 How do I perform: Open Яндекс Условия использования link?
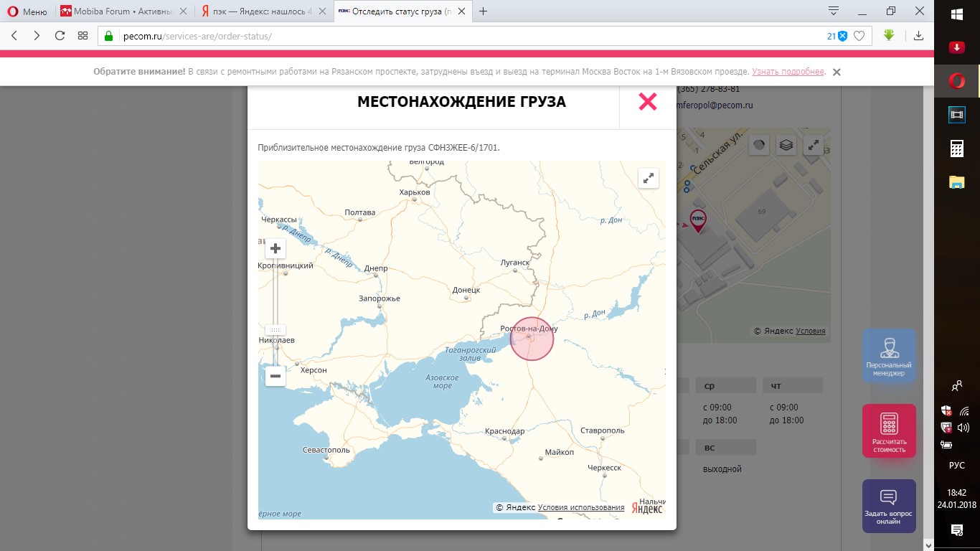[x=580, y=507]
